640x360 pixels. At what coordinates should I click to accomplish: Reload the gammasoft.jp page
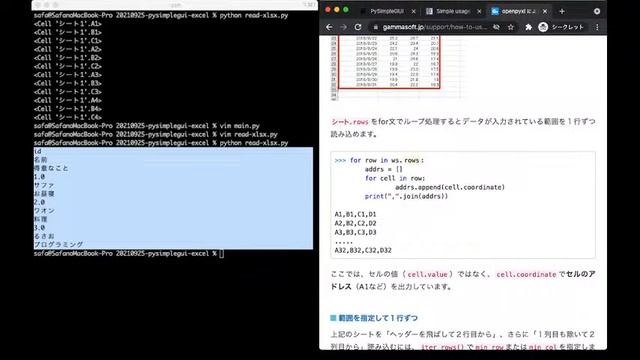click(x=358, y=27)
